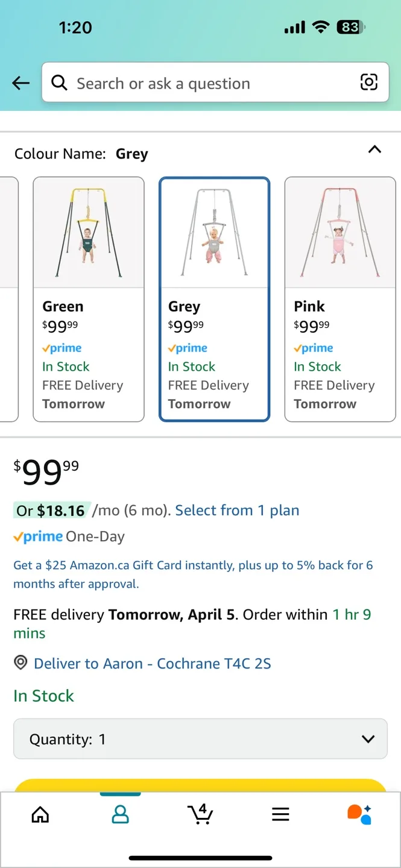Tap the back arrow icon

click(x=21, y=83)
